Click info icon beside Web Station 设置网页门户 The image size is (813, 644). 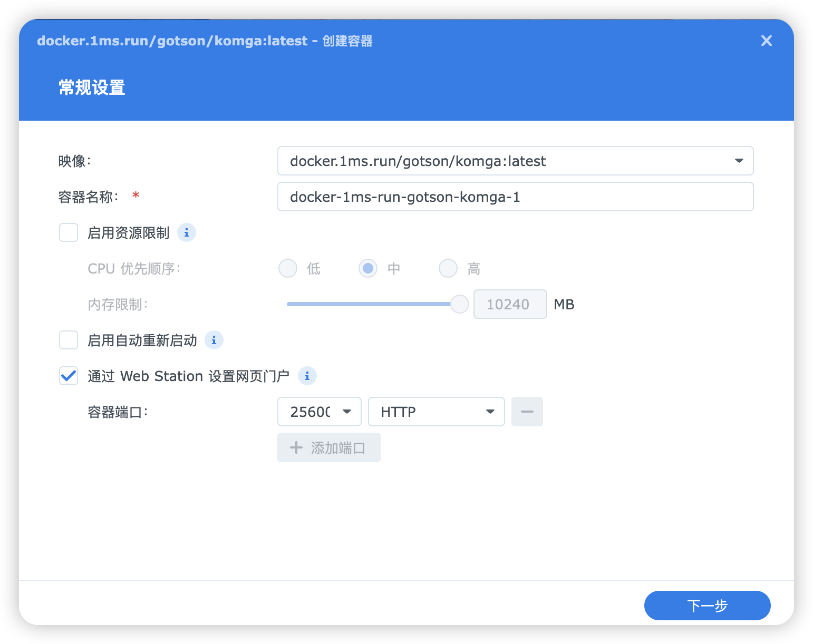[307, 376]
